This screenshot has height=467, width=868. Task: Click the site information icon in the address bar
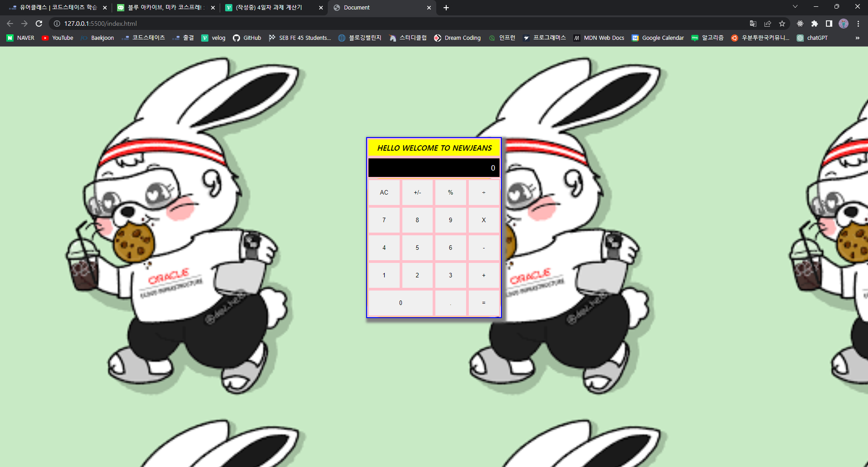point(57,24)
